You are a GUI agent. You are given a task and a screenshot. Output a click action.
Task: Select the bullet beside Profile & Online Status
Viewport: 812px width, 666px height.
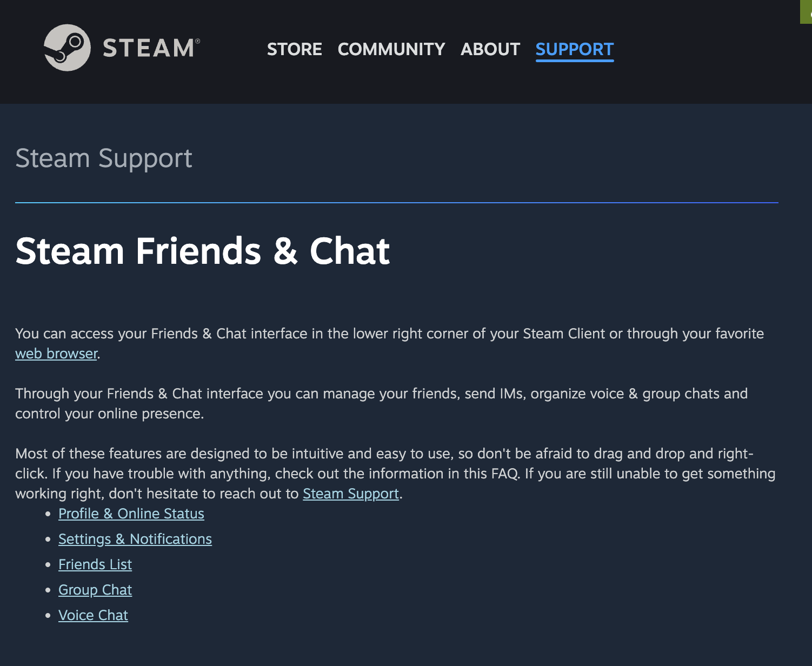point(48,514)
